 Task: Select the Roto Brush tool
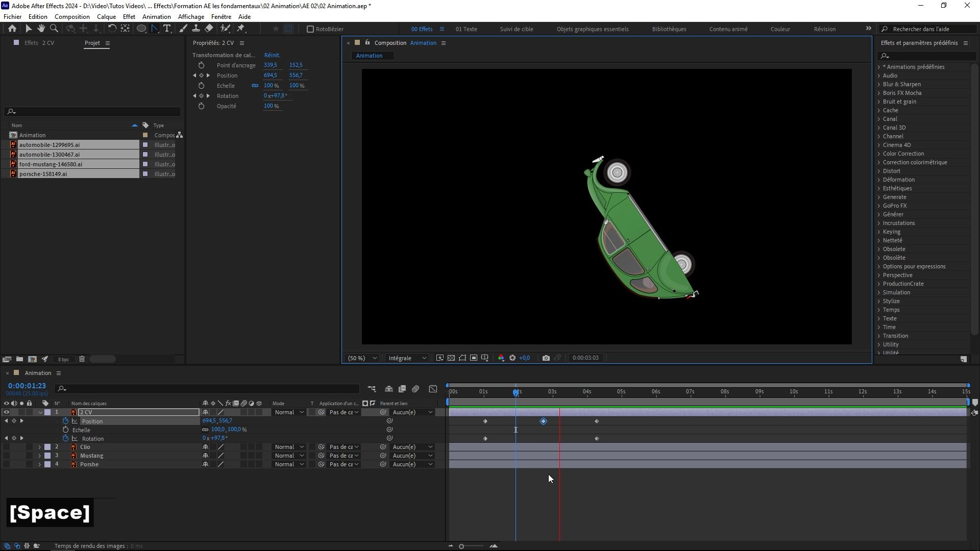pyautogui.click(x=225, y=29)
